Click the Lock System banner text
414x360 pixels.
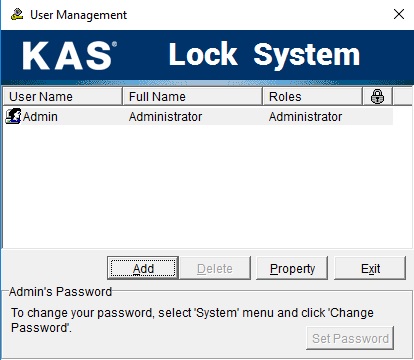pos(264,55)
